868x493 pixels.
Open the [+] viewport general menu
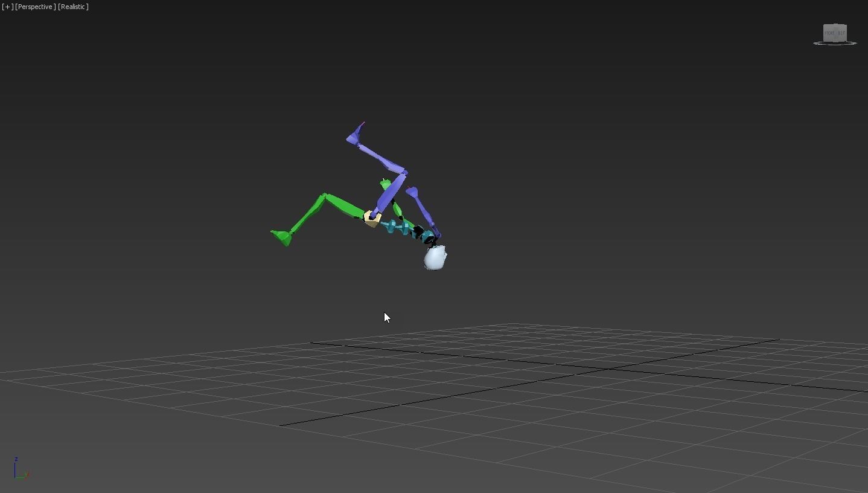tap(7, 7)
